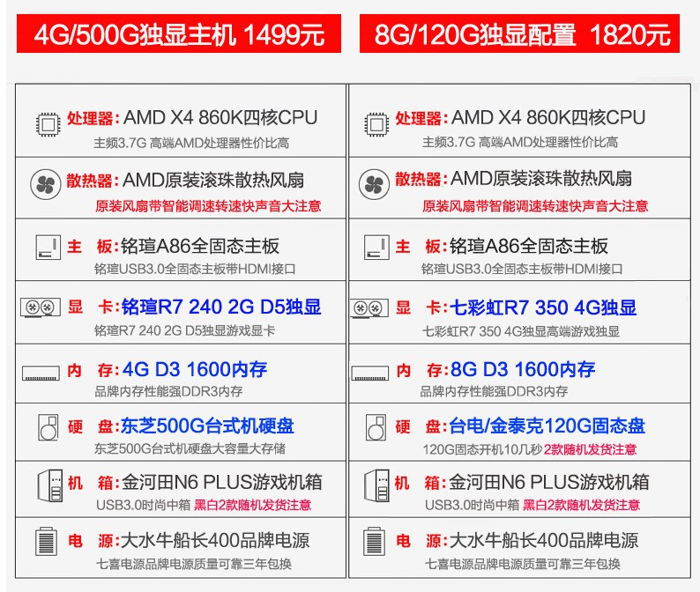Click the fan icon beside left 散热器 row

click(x=46, y=184)
